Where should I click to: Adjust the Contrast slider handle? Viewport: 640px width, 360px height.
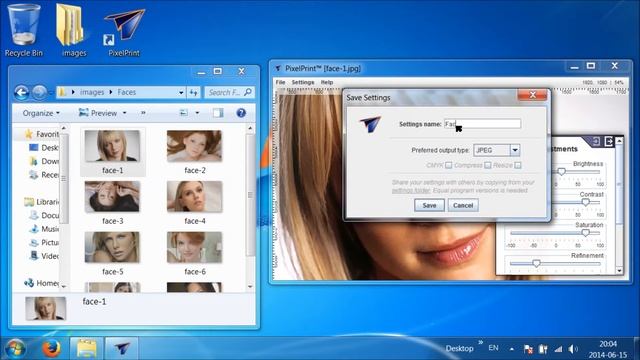(585, 202)
